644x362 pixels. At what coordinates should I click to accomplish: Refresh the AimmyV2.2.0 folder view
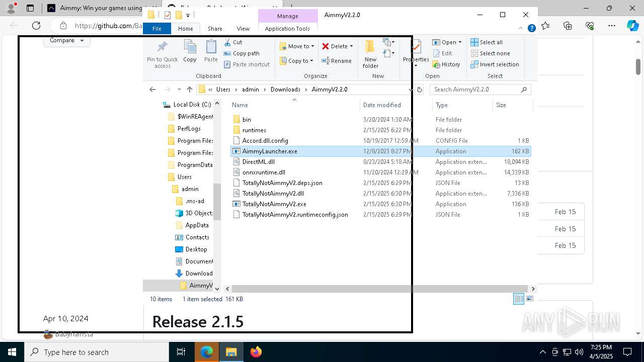click(x=419, y=89)
